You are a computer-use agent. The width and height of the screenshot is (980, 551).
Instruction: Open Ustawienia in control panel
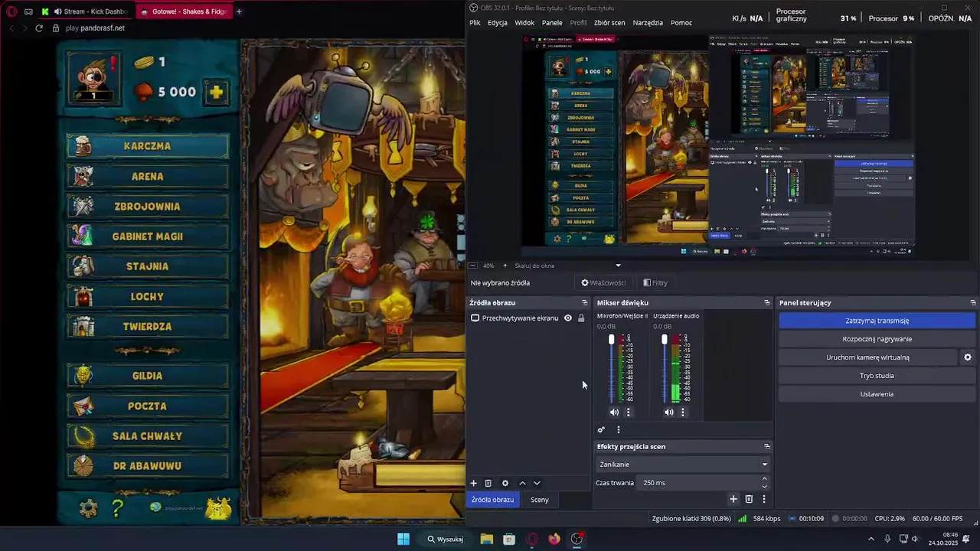877,394
